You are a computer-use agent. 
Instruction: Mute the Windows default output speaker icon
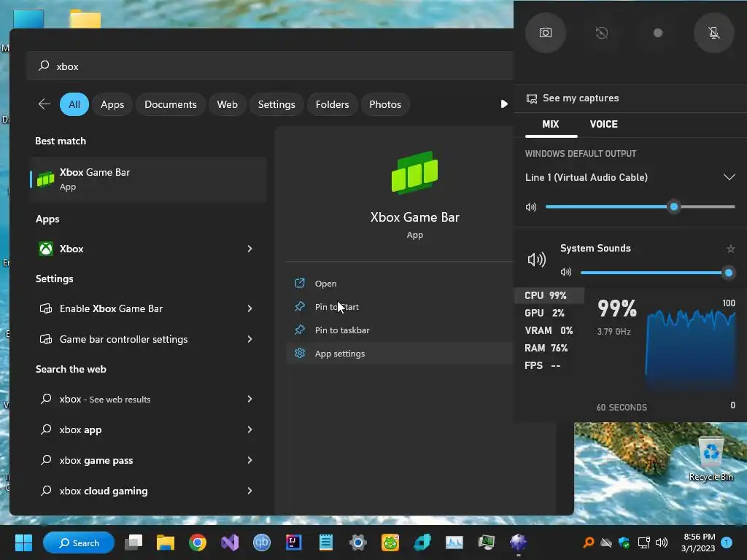[531, 207]
